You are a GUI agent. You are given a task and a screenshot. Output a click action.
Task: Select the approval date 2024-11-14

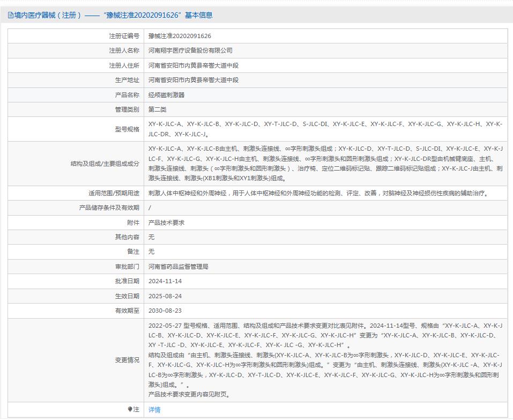pos(165,281)
